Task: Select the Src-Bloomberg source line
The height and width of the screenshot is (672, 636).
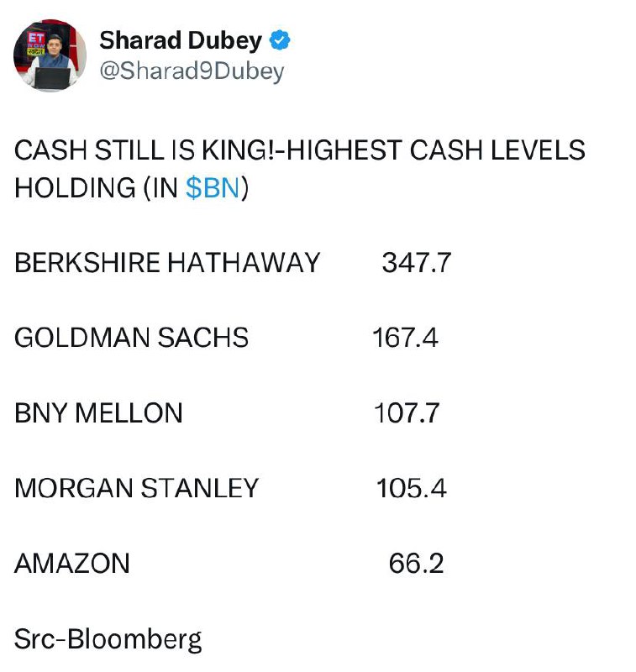Action: click(108, 639)
